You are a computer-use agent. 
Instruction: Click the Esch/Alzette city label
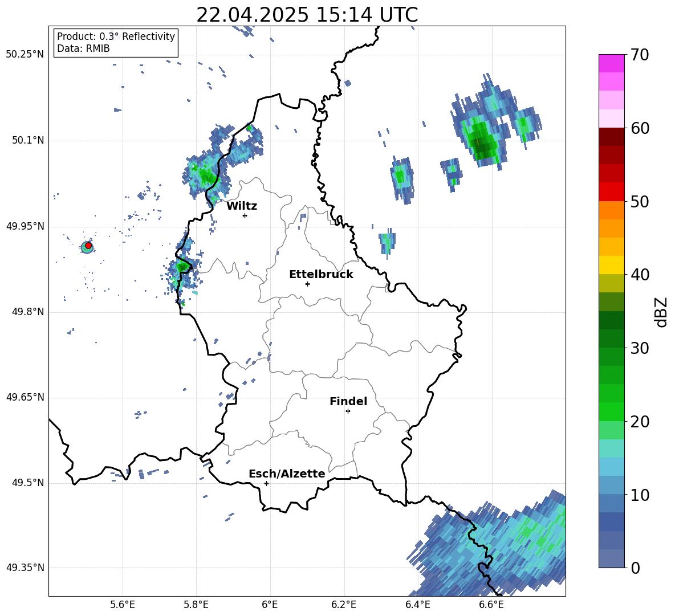point(287,474)
